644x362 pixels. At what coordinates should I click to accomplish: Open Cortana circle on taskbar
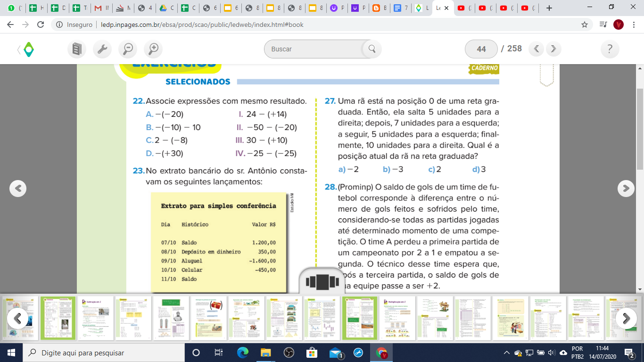pos(196,353)
